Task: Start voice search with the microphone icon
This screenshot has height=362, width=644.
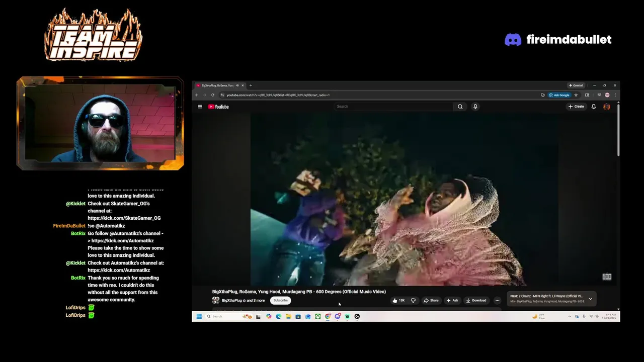Action: (475, 107)
